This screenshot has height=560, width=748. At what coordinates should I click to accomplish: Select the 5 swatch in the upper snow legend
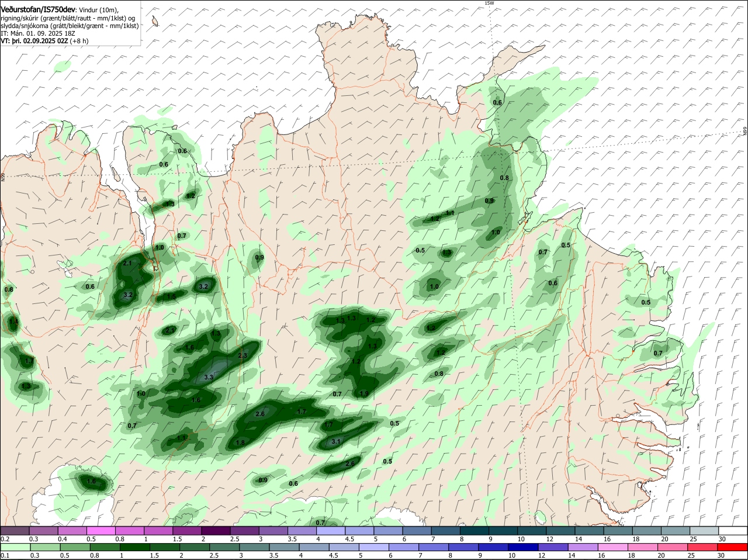(388, 531)
